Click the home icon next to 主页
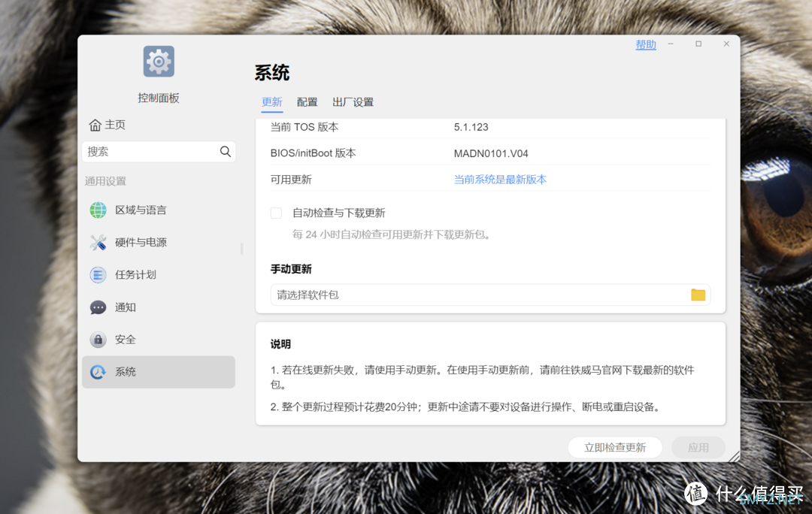The image size is (812, 514). coord(95,125)
